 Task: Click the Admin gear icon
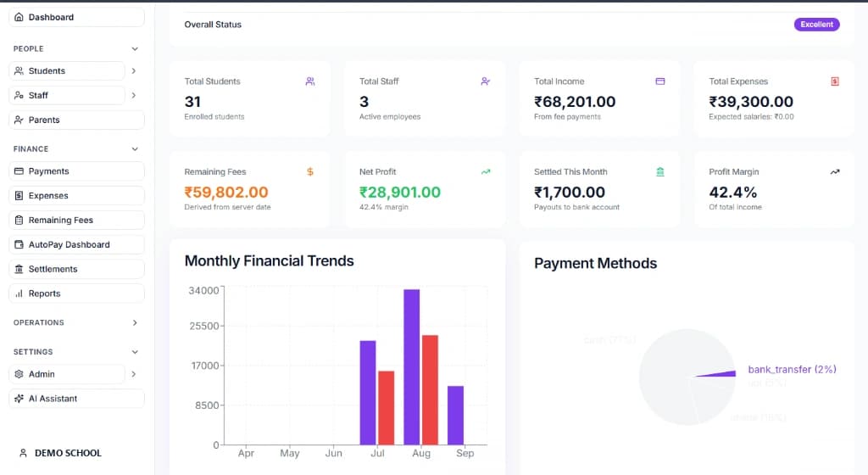click(19, 374)
